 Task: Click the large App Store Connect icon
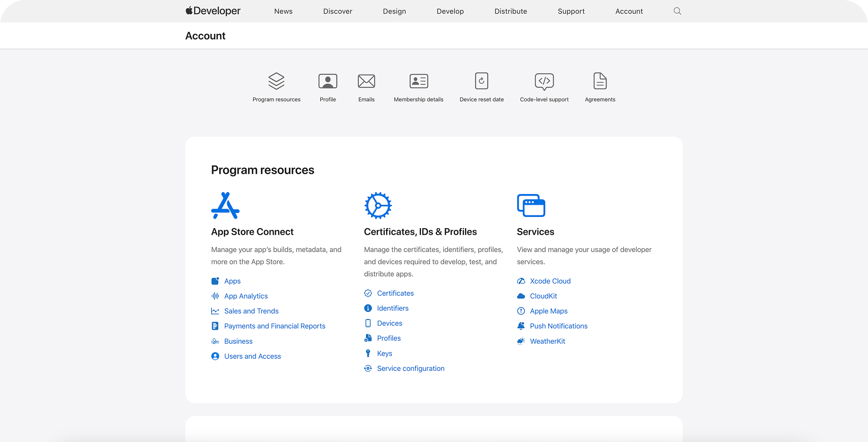tap(225, 205)
